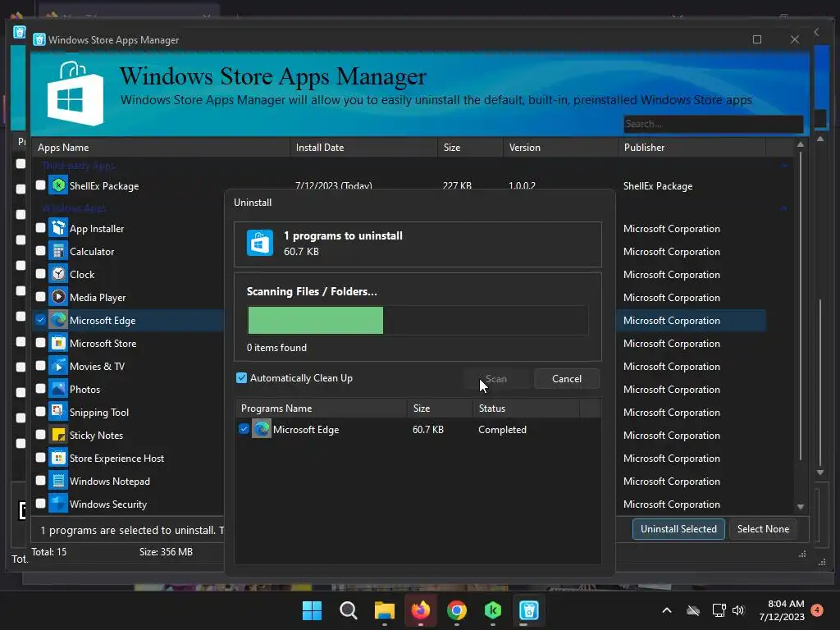Click the Media Player app icon
Viewport: 840px width, 630px height.
click(58, 297)
